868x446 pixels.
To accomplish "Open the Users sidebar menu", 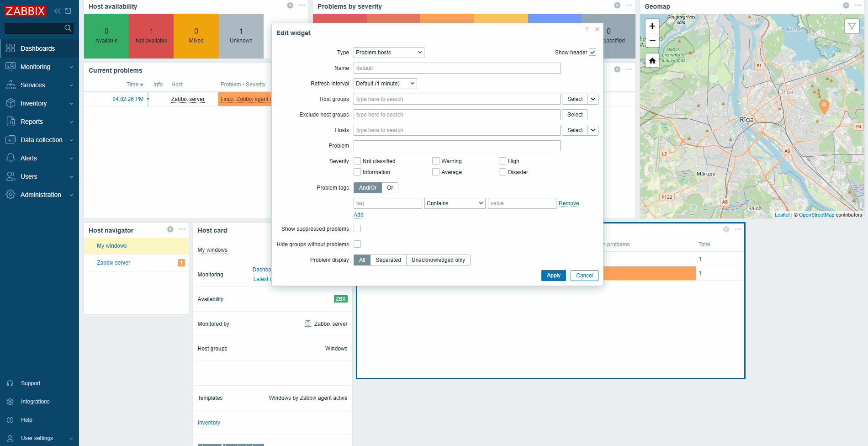I will pyautogui.click(x=39, y=176).
